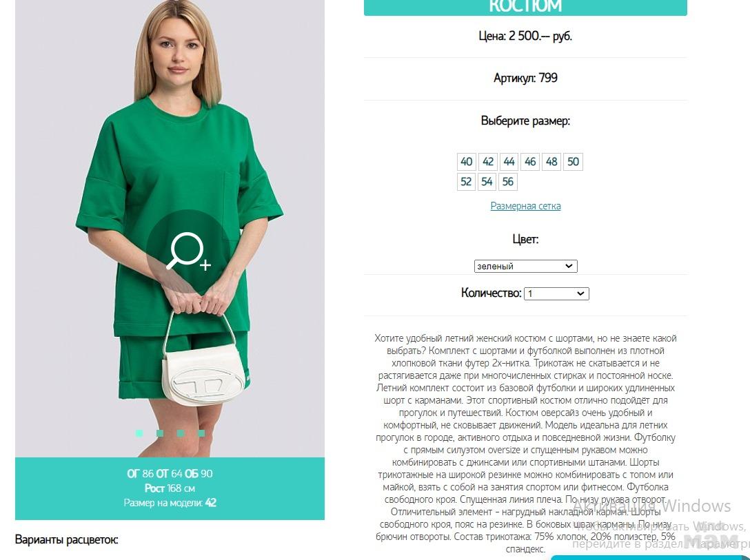750x560 pixels.
Task: Click the model's product photo
Action: (170, 229)
